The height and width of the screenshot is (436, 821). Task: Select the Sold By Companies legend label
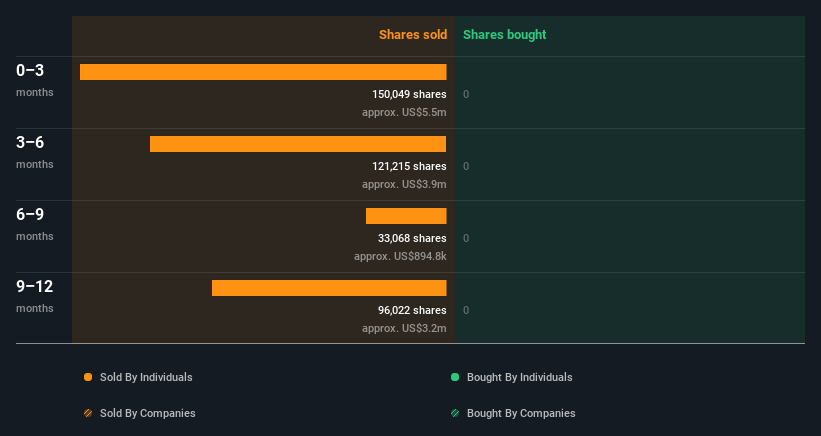pyautogui.click(x=148, y=413)
